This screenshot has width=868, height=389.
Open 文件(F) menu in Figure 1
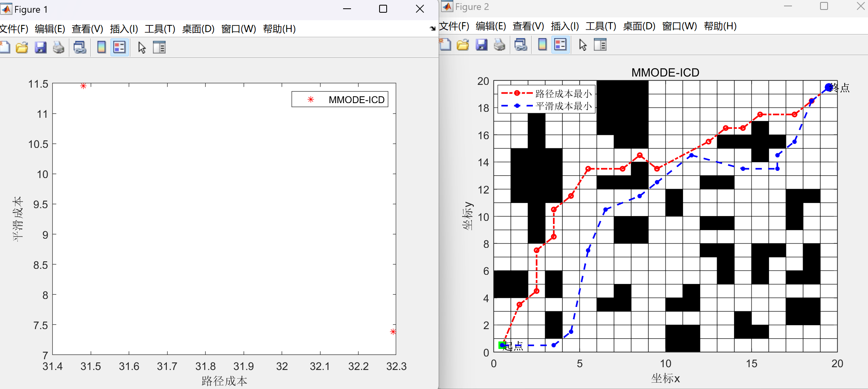point(14,29)
